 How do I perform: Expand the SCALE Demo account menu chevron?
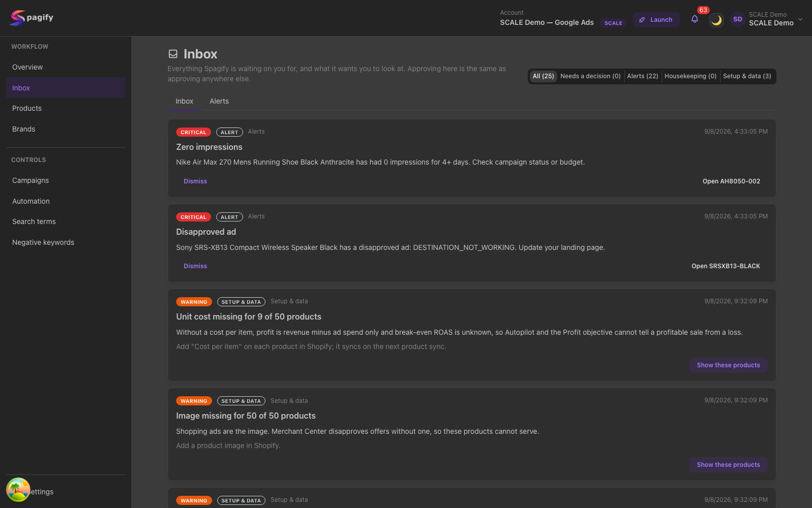pos(800,19)
